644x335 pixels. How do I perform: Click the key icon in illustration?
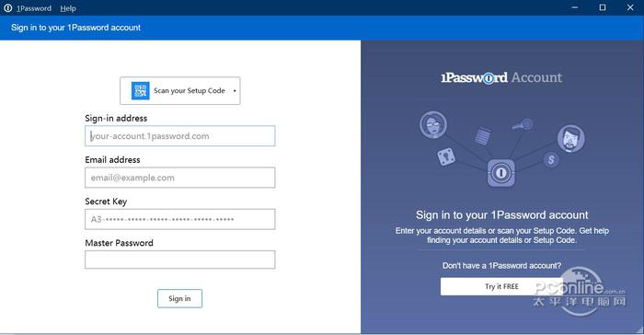(x=523, y=124)
